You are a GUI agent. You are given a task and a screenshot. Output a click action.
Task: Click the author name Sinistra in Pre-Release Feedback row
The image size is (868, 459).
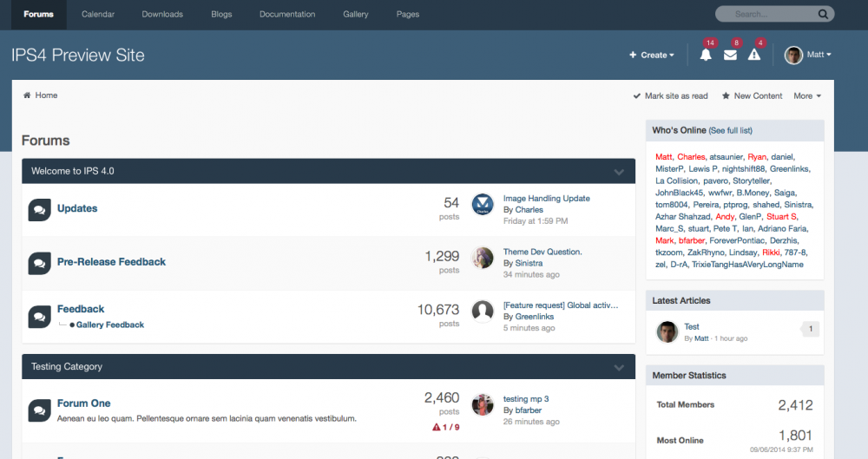tap(529, 264)
